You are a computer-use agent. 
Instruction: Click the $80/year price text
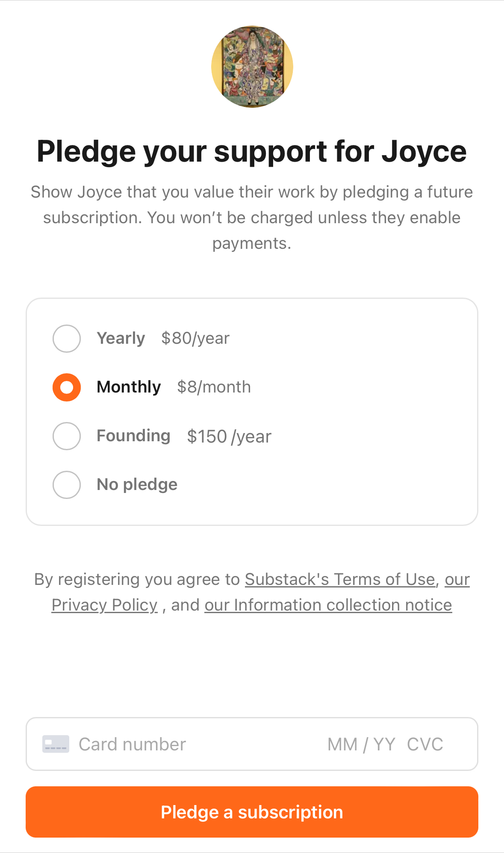[195, 338]
